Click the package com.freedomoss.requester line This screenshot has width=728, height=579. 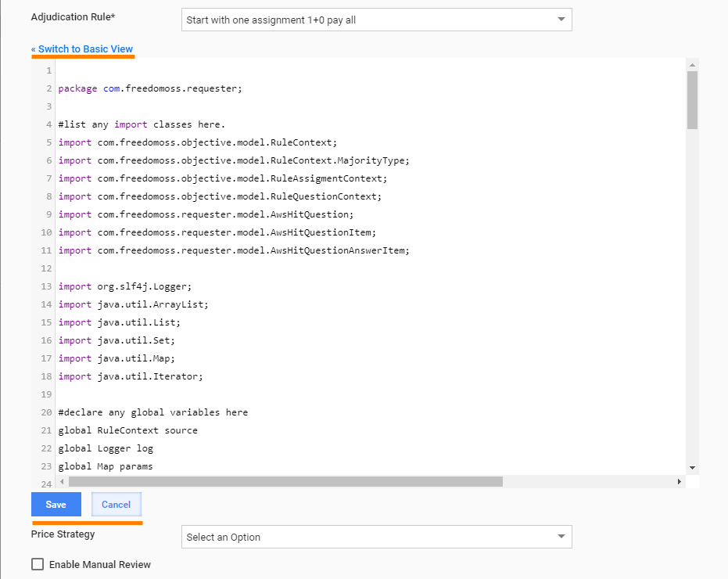tap(150, 88)
